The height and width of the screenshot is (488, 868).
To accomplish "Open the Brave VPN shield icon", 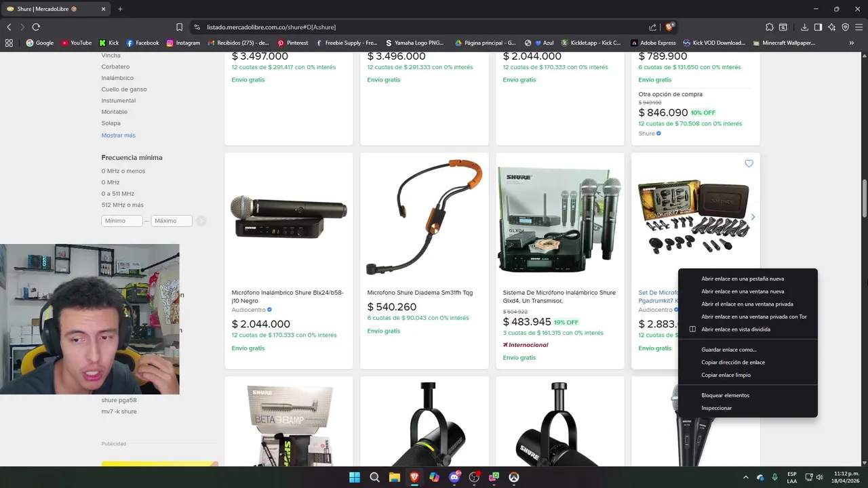I will [x=845, y=27].
